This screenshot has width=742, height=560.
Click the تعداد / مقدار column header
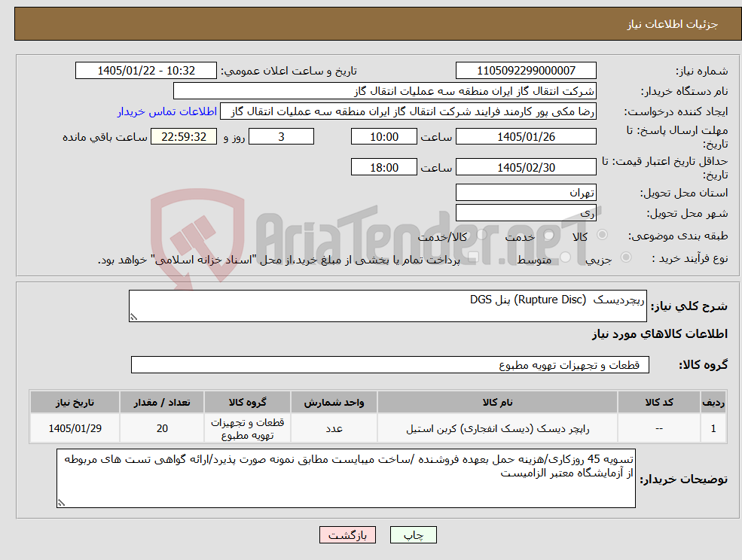[x=162, y=403]
